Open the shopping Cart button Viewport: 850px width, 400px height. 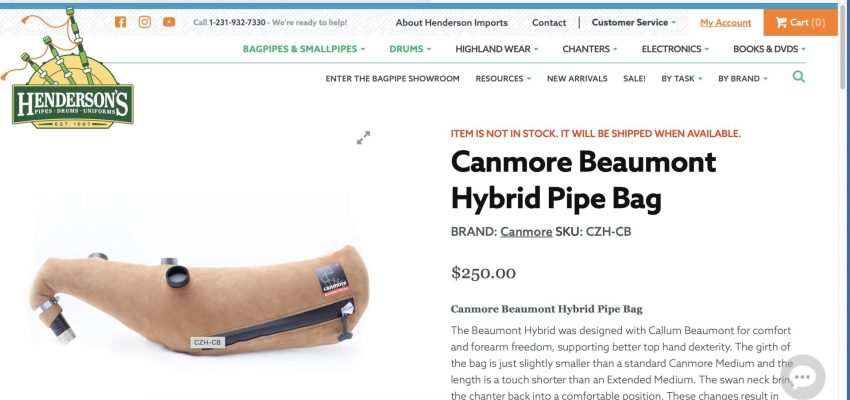click(800, 23)
